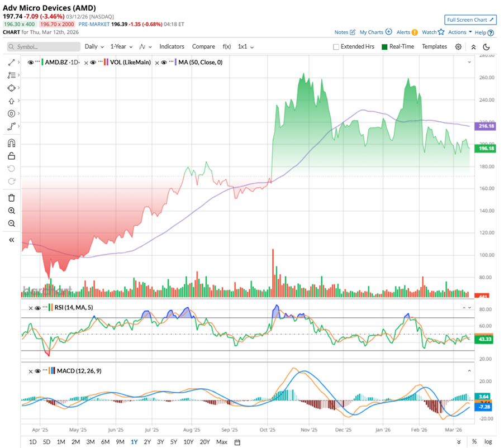Select the Fibonacci retracement tool in left toolbar
The width and height of the screenshot is (504, 448).
coord(12,75)
